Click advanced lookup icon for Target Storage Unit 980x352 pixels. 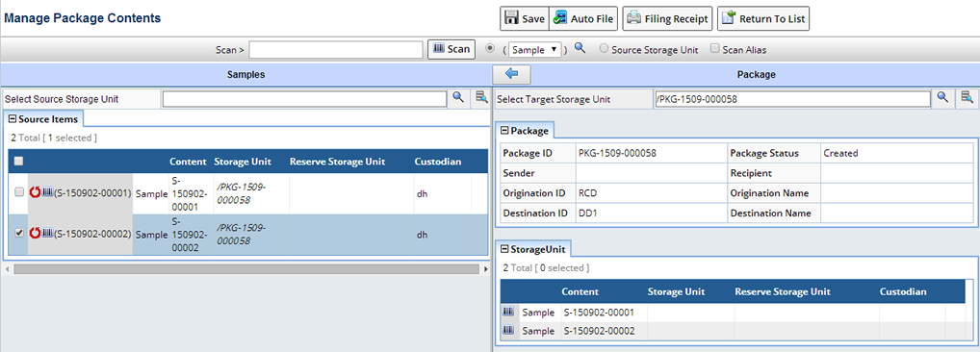click(x=967, y=97)
